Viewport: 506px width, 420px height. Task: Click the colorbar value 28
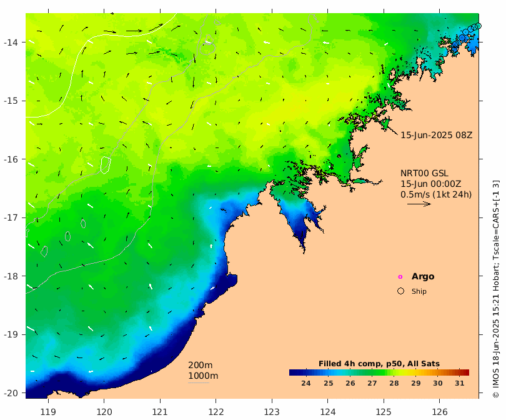pyautogui.click(x=394, y=383)
